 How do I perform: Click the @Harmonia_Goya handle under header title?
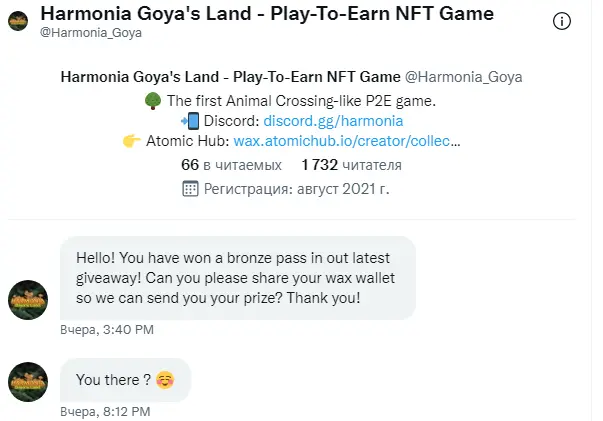91,33
